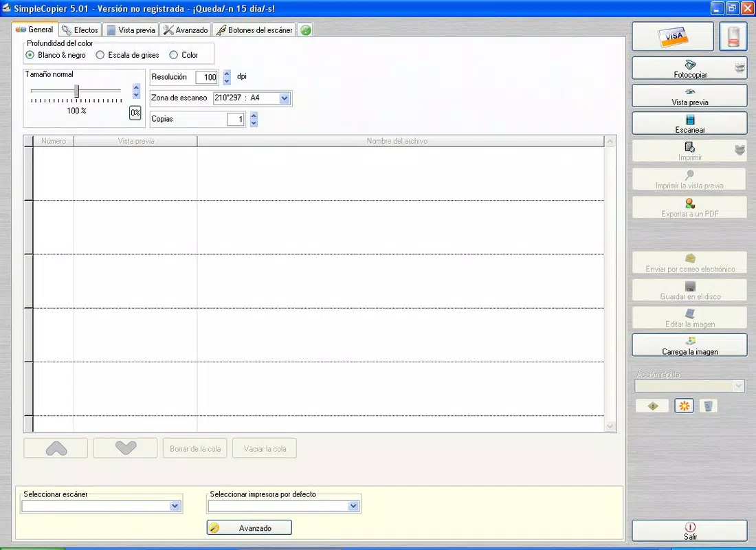Image resolution: width=756 pixels, height=550 pixels.
Task: Click the Vista previa column header
Action: pos(135,141)
